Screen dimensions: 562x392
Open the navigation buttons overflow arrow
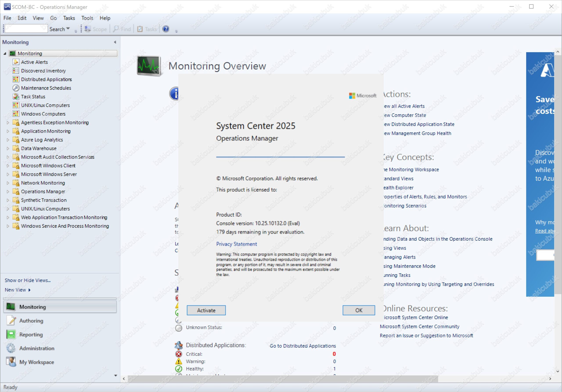click(x=115, y=375)
